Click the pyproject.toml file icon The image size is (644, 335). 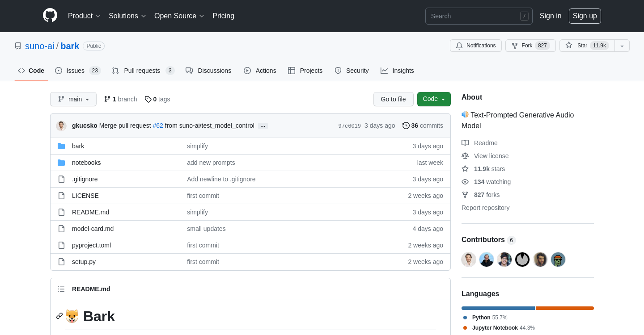tap(61, 245)
